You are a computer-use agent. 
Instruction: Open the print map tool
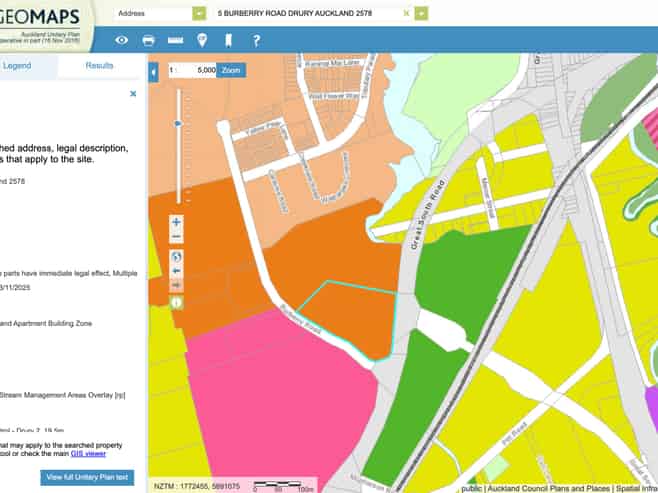coord(148,41)
